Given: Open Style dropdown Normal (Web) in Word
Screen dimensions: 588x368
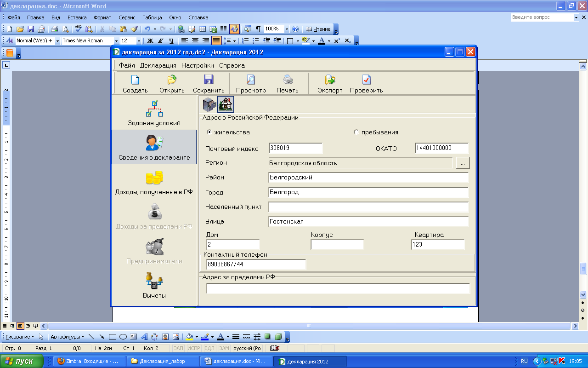Looking at the screenshot, I should click(57, 40).
